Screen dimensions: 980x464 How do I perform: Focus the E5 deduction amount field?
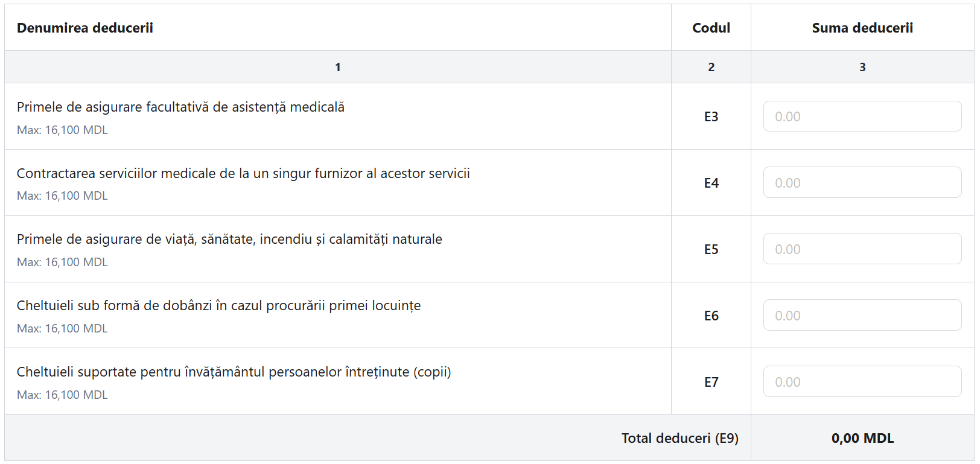click(x=862, y=249)
